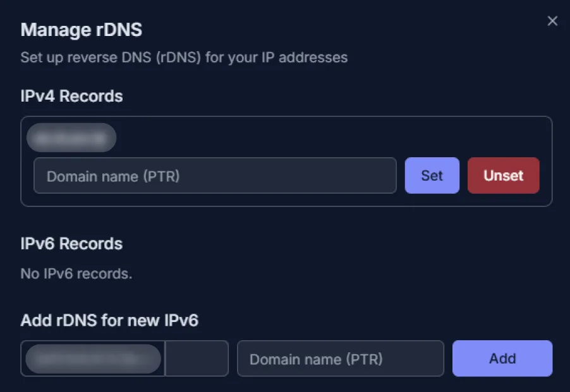Click the "Add rDNS for new IPv6" heading
Viewport: 570px width, 392px height.
coord(109,321)
